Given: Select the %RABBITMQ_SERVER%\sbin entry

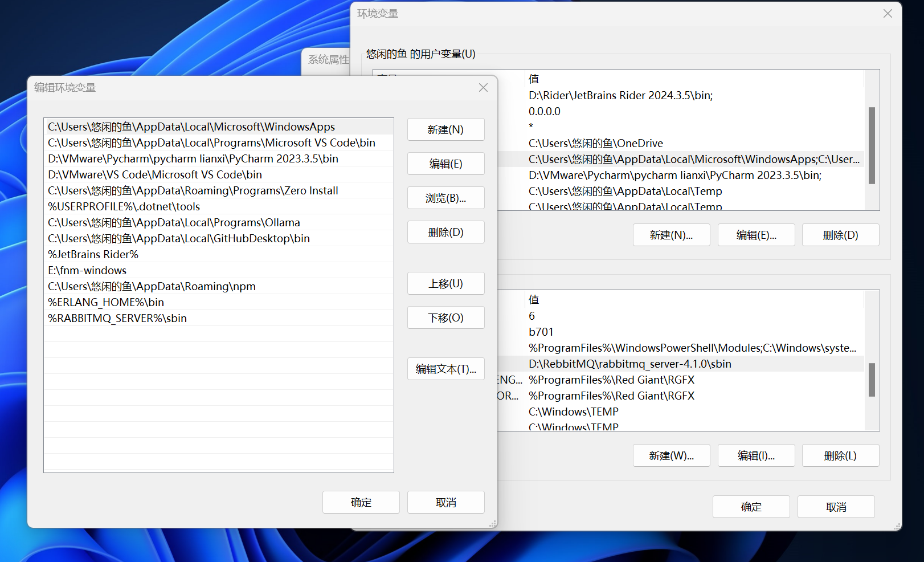Looking at the screenshot, I should (219, 318).
